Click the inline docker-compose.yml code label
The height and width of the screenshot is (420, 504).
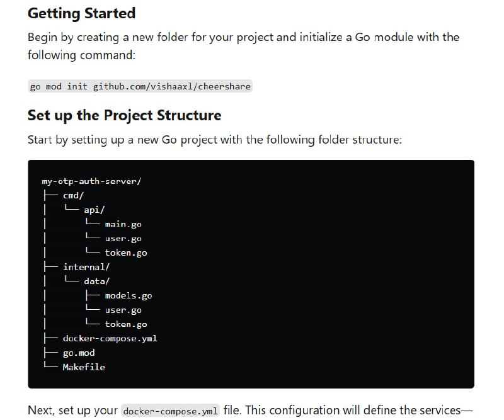point(170,411)
